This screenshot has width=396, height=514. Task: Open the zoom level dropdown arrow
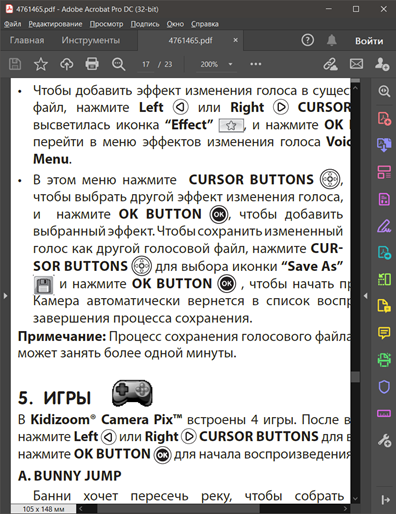tap(230, 64)
